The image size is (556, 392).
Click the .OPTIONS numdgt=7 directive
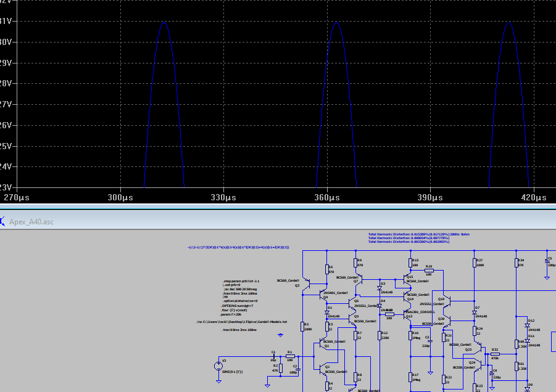coord(237,306)
